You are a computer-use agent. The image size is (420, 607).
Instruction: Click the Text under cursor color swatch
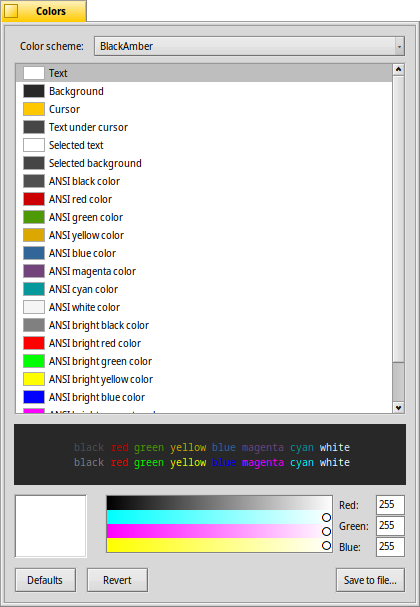tap(34, 127)
